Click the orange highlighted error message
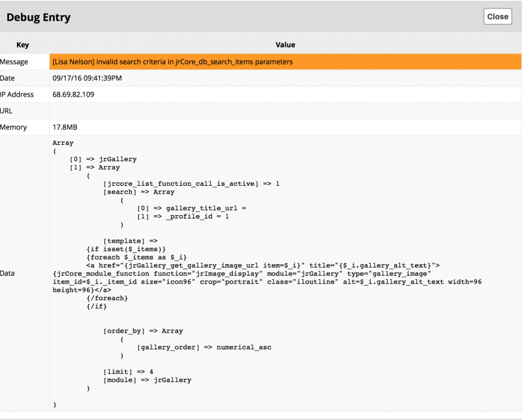Image resolution: width=522 pixels, height=420 pixels. point(172,62)
